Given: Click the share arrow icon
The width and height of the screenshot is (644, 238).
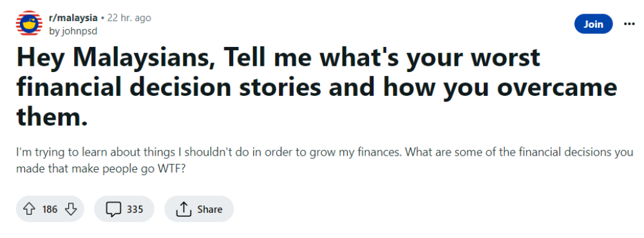Looking at the screenshot, I should pos(184,209).
